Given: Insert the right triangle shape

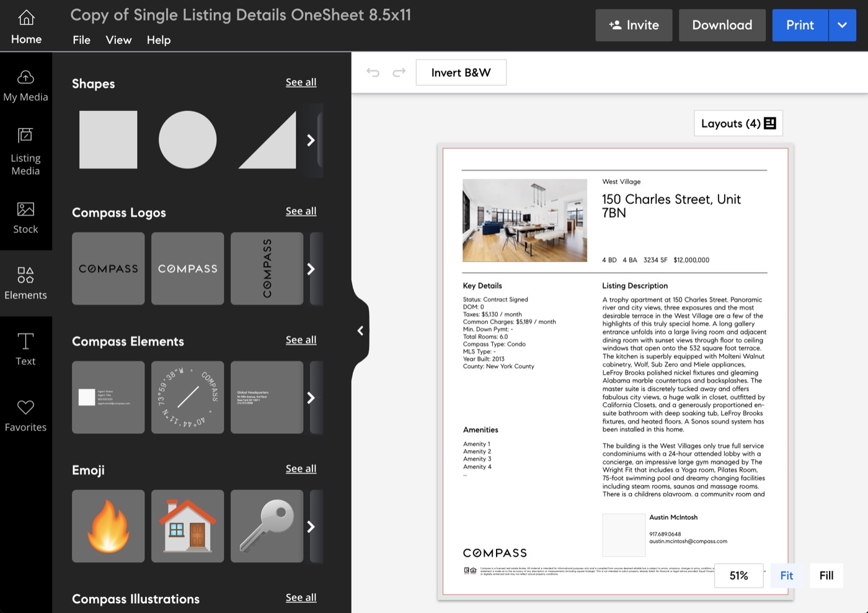Looking at the screenshot, I should click(x=267, y=140).
